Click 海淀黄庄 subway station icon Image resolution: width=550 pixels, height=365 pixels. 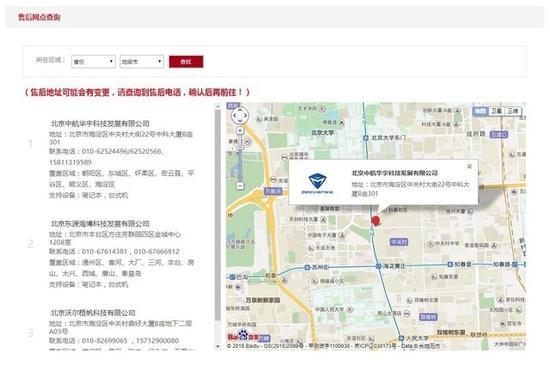pos(378,266)
